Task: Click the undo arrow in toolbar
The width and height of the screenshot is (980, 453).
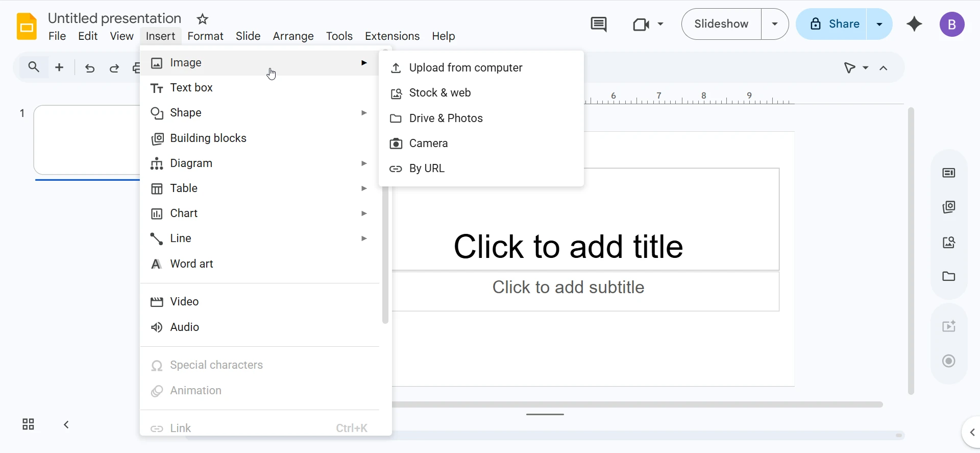Action: pos(90,68)
